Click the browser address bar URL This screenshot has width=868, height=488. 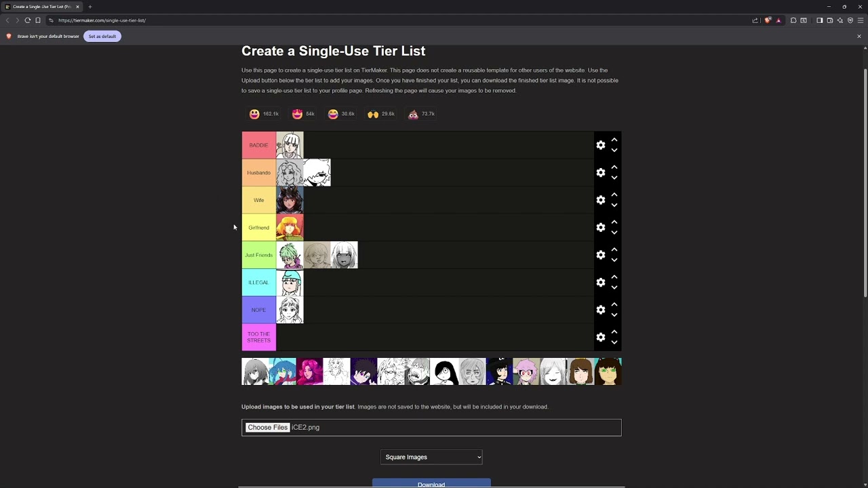[102, 20]
